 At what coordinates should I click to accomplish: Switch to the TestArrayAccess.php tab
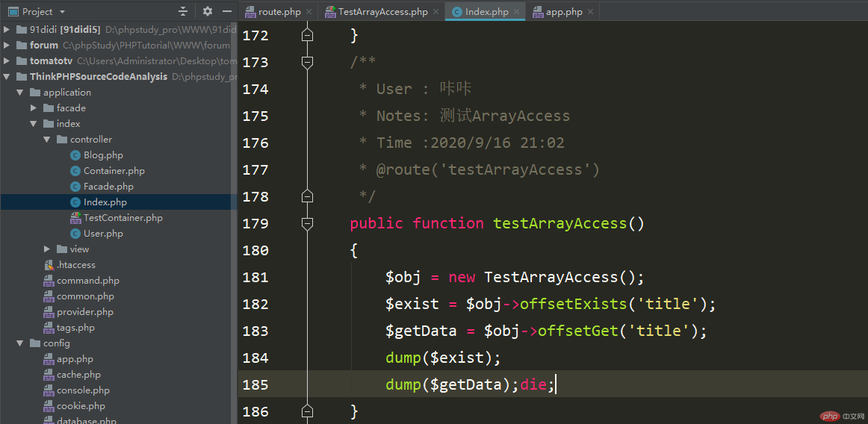point(383,12)
